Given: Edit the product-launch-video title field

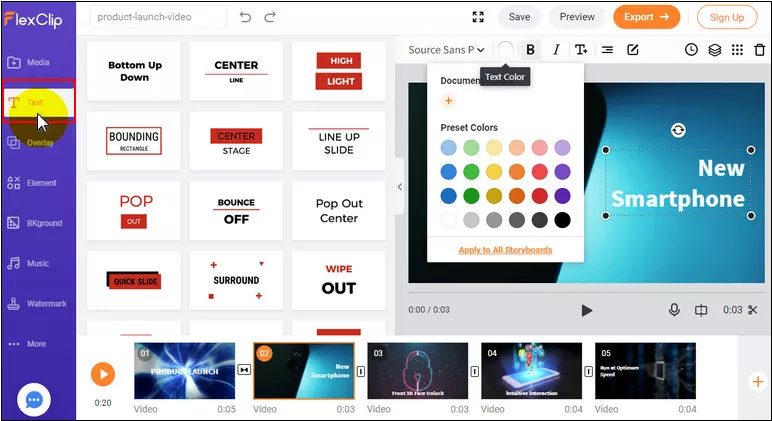Looking at the screenshot, I should pos(158,17).
